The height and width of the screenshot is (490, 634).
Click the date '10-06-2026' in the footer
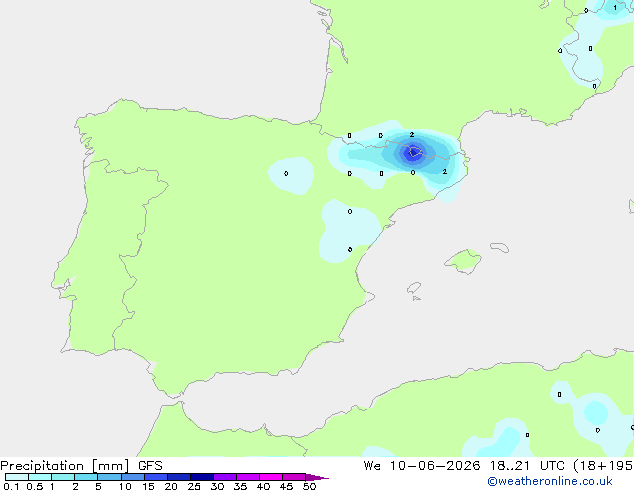point(435,466)
